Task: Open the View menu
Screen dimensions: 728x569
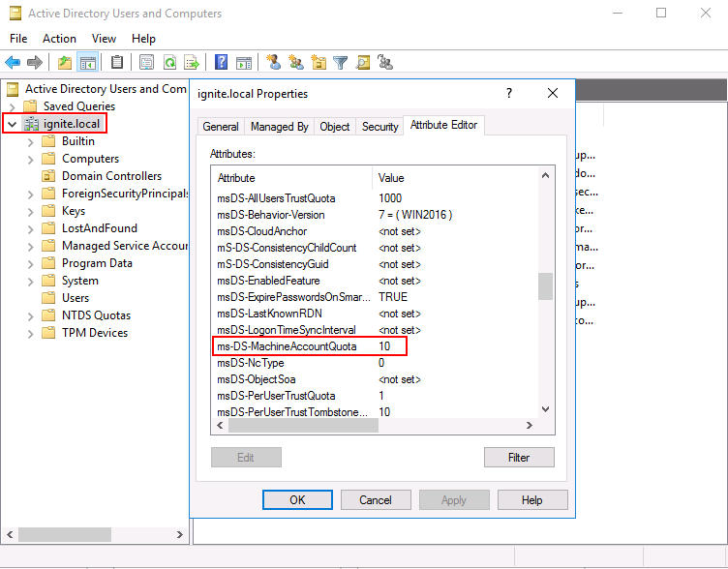Action: (104, 39)
